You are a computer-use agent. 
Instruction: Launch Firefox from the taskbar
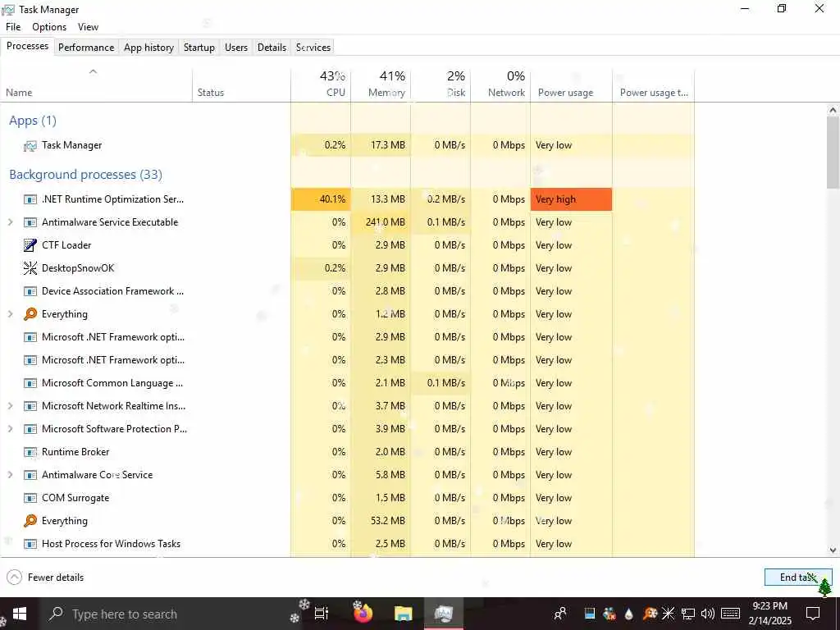point(363,614)
